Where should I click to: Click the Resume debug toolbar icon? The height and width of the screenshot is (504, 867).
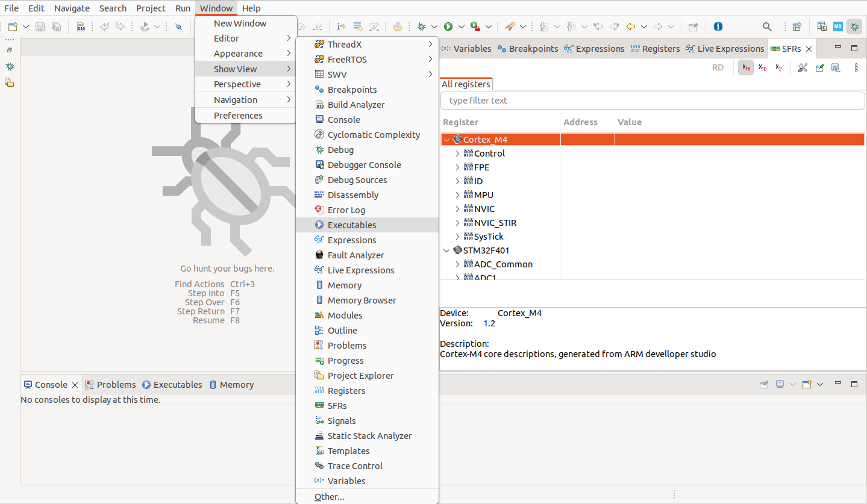coord(448,26)
